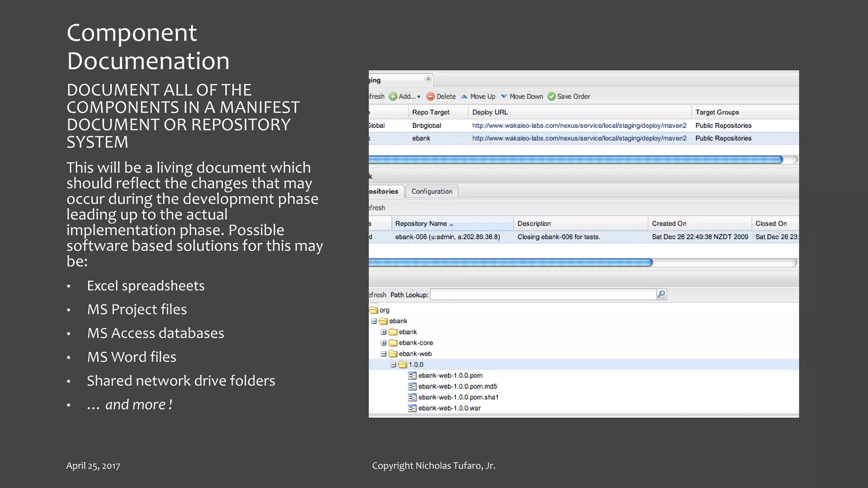
Task: Click the green Add icon
Action: 393,97
